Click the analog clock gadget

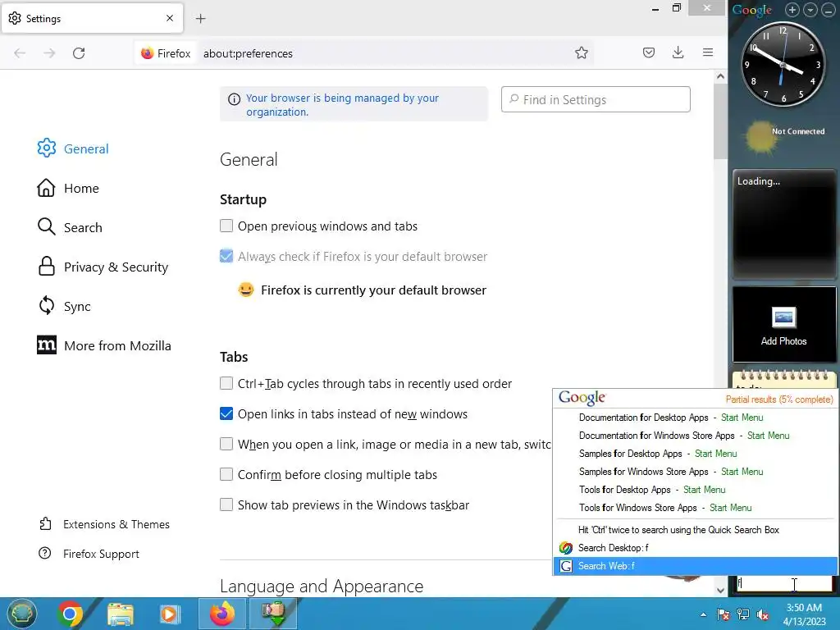[783, 65]
